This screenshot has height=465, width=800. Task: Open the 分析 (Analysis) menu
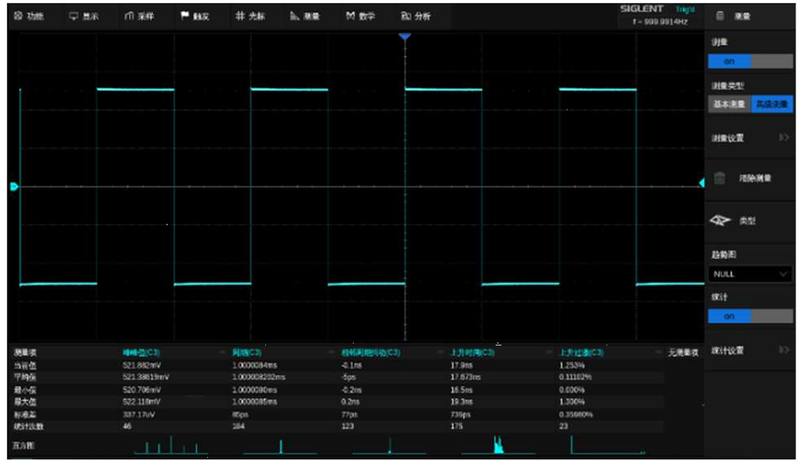point(416,16)
